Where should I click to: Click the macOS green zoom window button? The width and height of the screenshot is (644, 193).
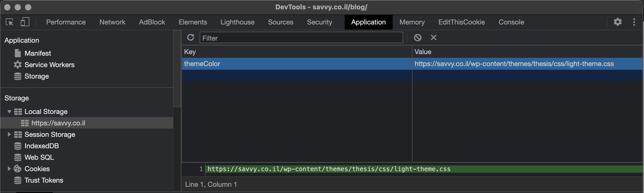pos(28,7)
